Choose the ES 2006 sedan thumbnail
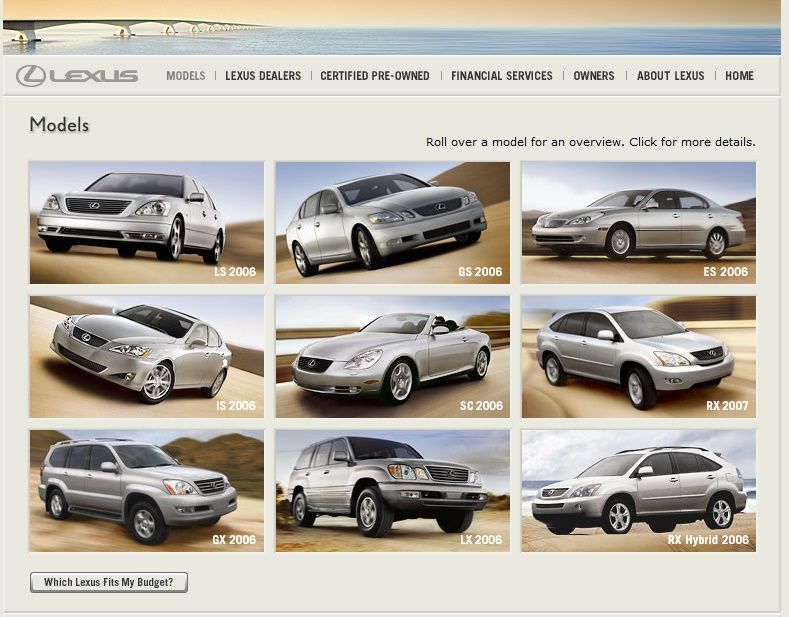The image size is (789, 617). (x=639, y=222)
